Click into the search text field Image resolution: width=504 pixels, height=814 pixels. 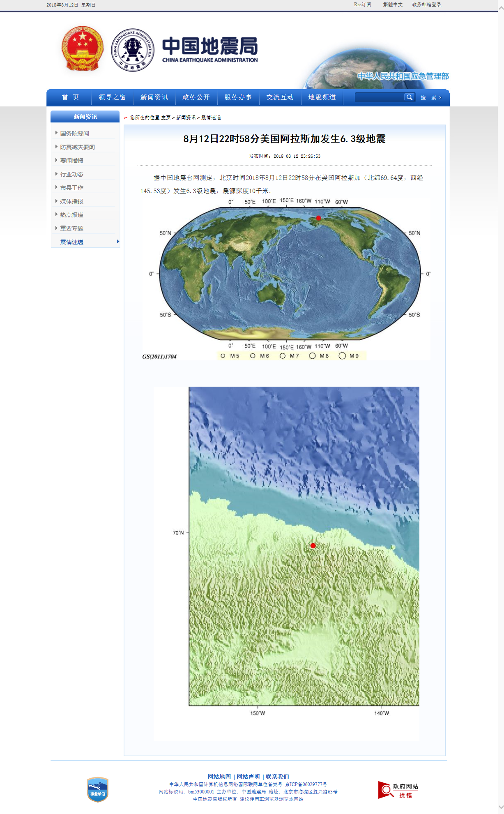coord(379,97)
